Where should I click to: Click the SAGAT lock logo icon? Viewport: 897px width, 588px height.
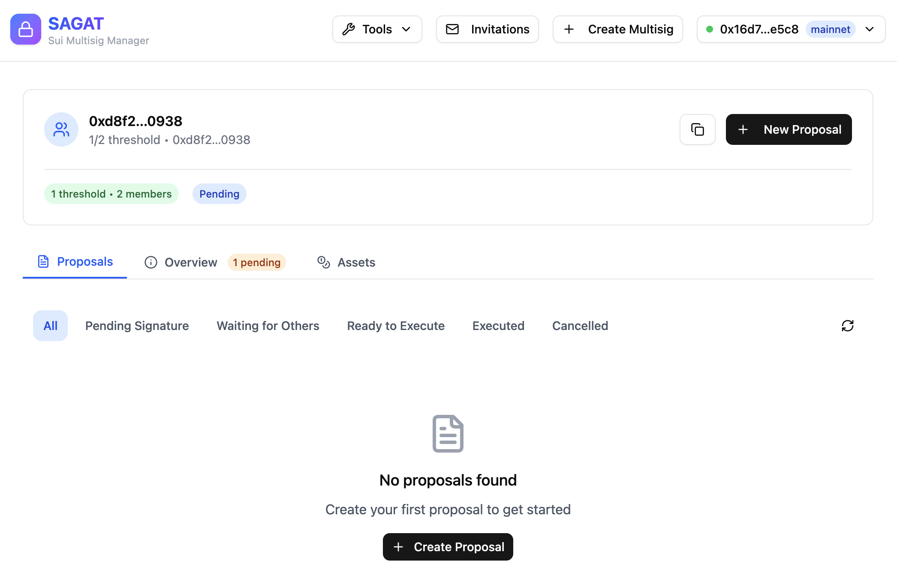click(x=25, y=29)
